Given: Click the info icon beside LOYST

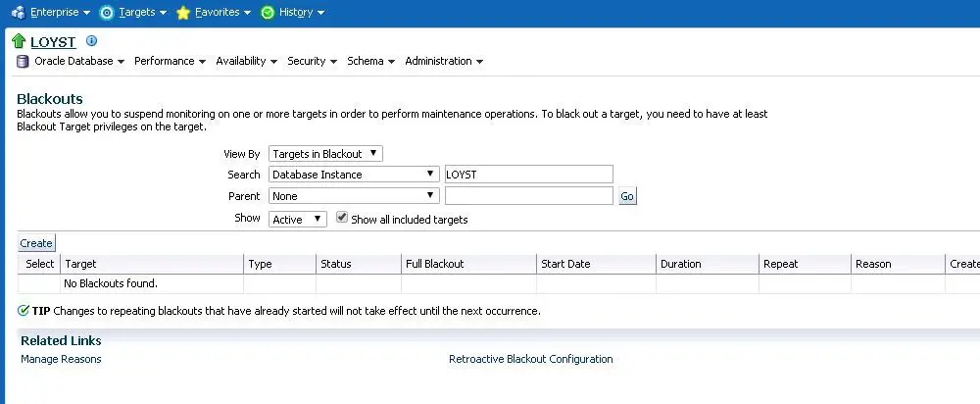Looking at the screenshot, I should click(91, 40).
